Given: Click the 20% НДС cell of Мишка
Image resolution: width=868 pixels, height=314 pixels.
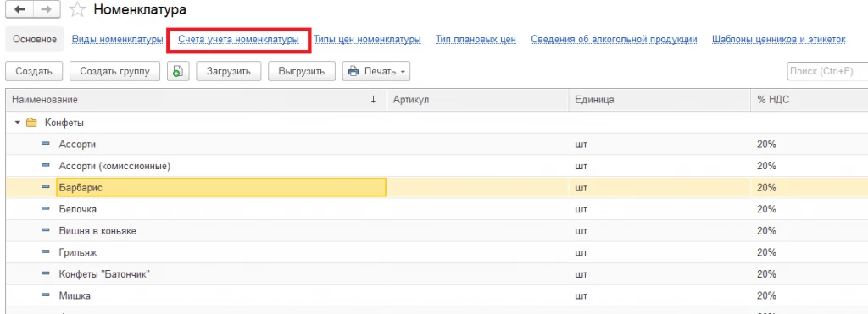Looking at the screenshot, I should [x=810, y=295].
